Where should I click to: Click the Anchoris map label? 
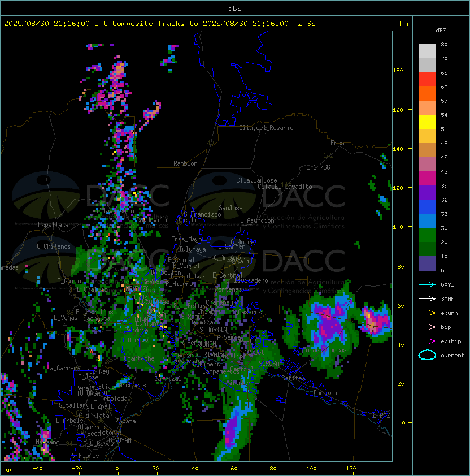point(132,385)
